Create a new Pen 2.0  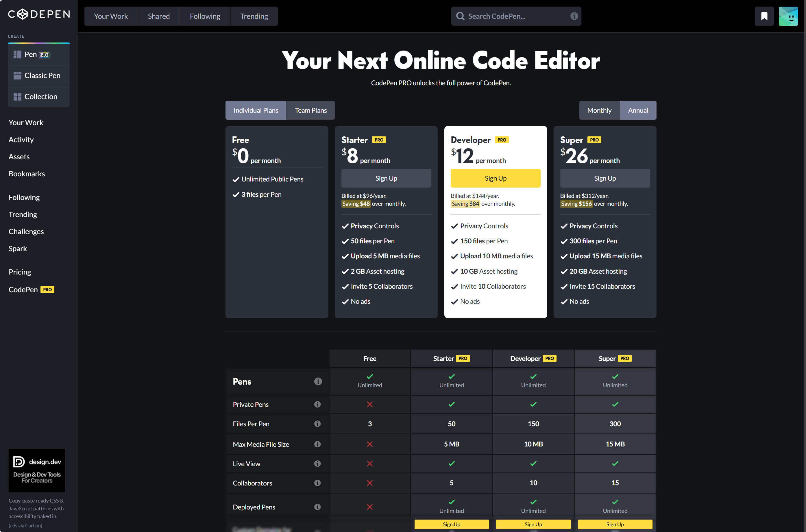pyautogui.click(x=39, y=54)
